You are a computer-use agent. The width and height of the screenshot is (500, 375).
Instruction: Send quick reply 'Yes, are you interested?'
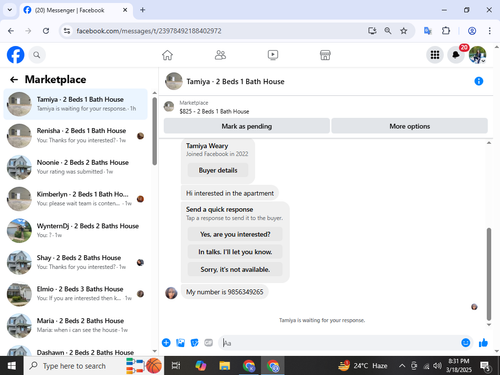point(235,234)
